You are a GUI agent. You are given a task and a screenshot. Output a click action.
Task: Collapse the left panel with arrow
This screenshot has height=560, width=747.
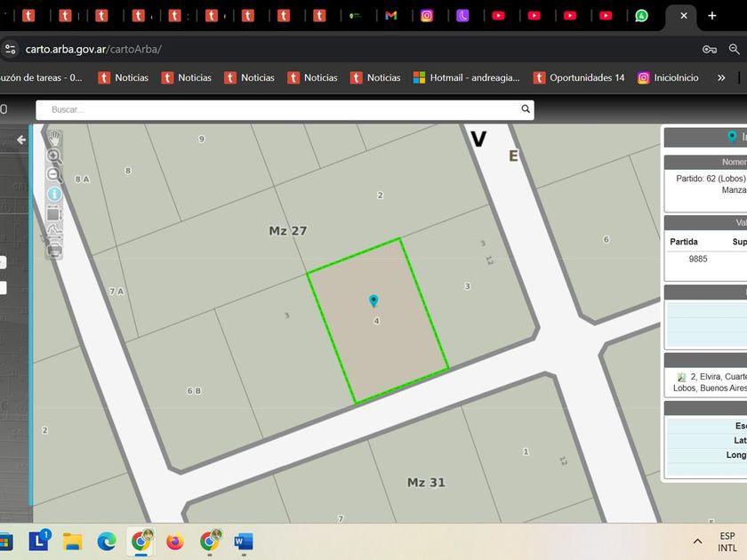pos(21,140)
